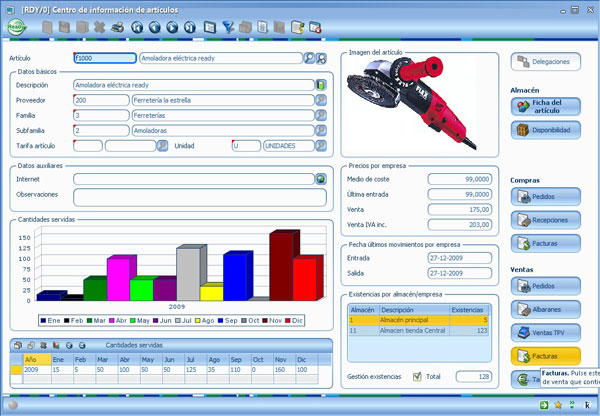Click the green Ready logo icon
The width and height of the screenshot is (600, 416).
pyautogui.click(x=16, y=27)
